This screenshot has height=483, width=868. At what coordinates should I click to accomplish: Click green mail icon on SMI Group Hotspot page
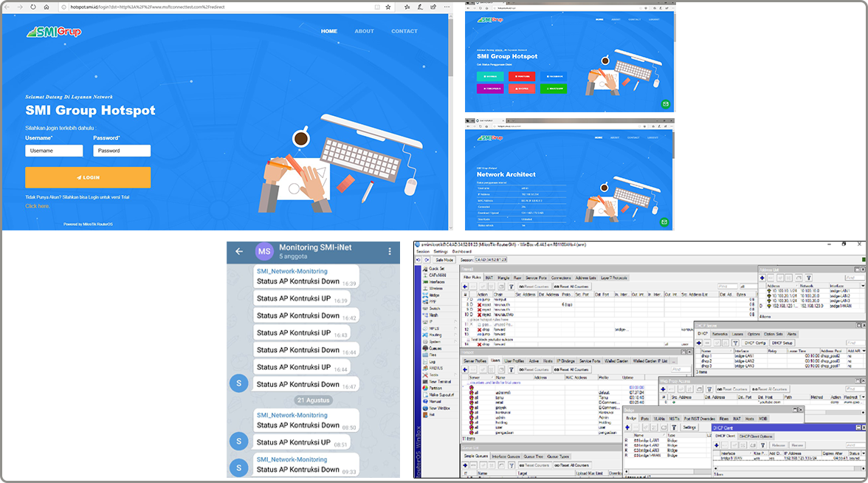[666, 104]
